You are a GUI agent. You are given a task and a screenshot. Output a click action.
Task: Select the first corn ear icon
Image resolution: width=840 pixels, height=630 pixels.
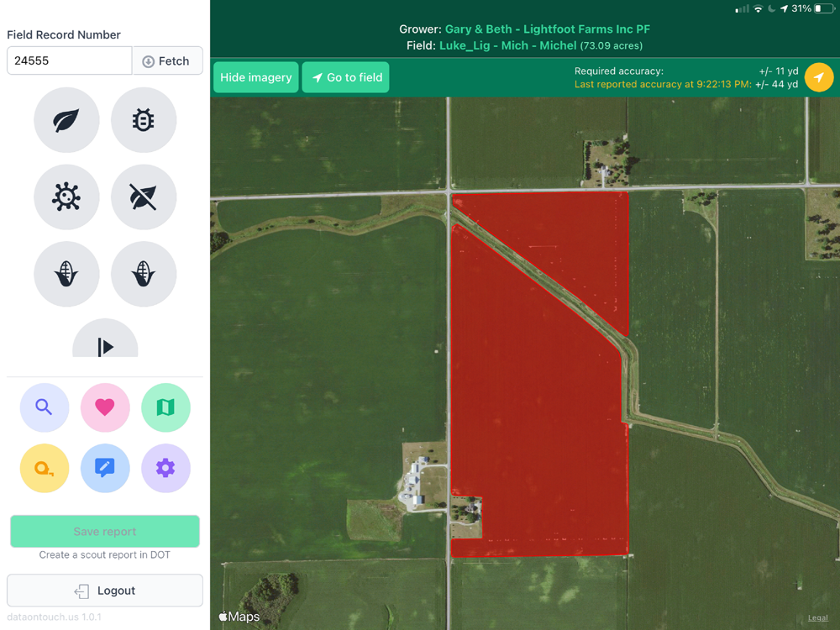pos(66,274)
